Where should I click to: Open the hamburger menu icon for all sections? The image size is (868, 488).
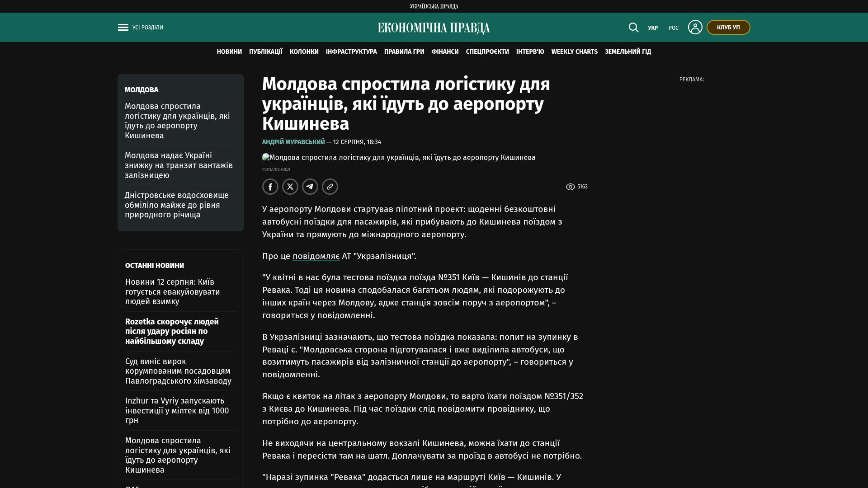coord(123,28)
